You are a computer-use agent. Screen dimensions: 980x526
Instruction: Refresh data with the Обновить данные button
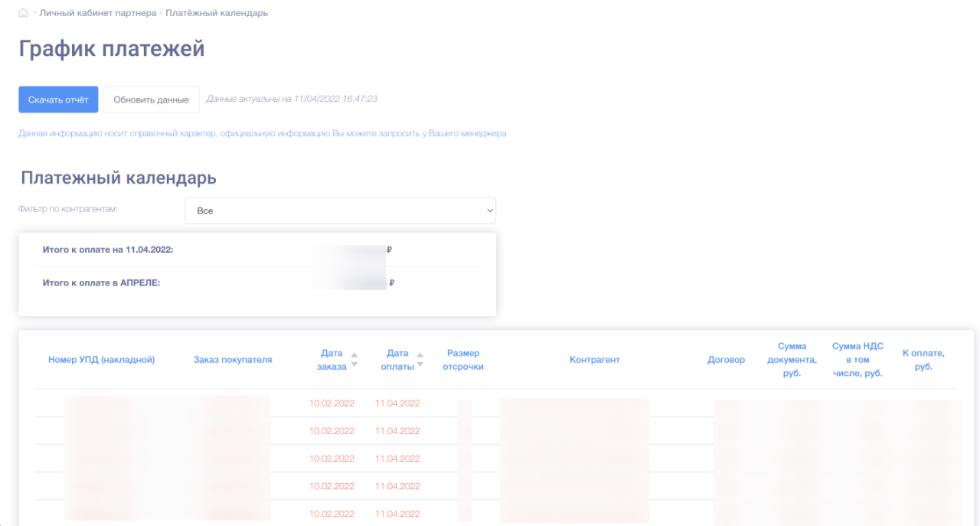[151, 100]
